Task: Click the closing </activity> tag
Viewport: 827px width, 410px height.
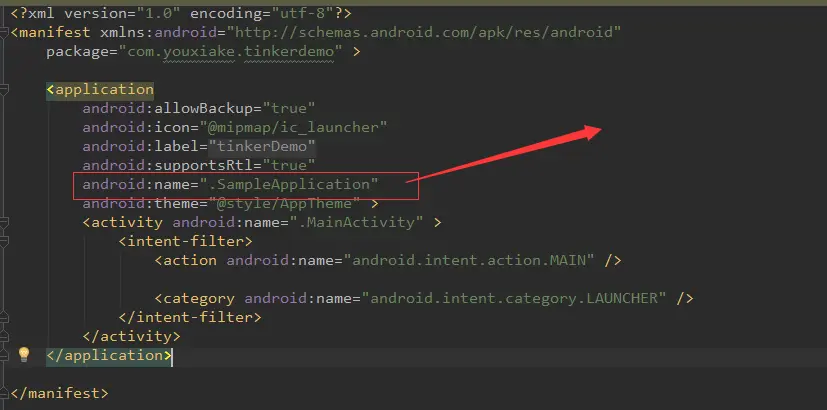Action: coord(131,337)
